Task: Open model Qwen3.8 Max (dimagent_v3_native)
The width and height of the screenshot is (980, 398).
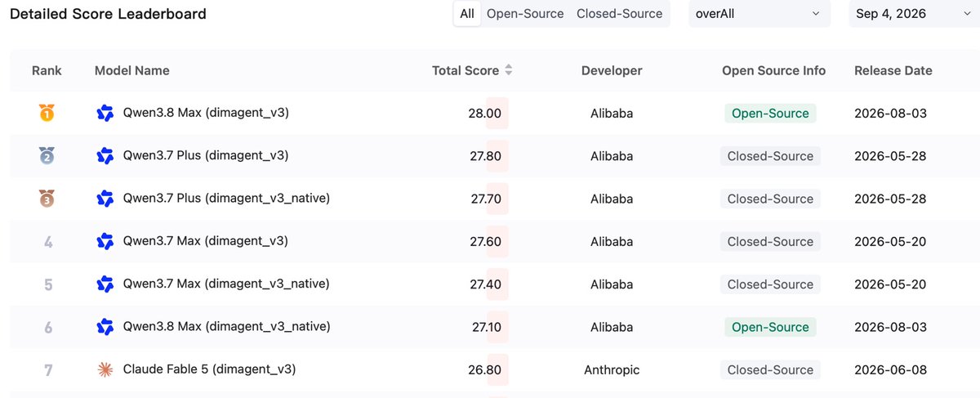Action: (227, 326)
